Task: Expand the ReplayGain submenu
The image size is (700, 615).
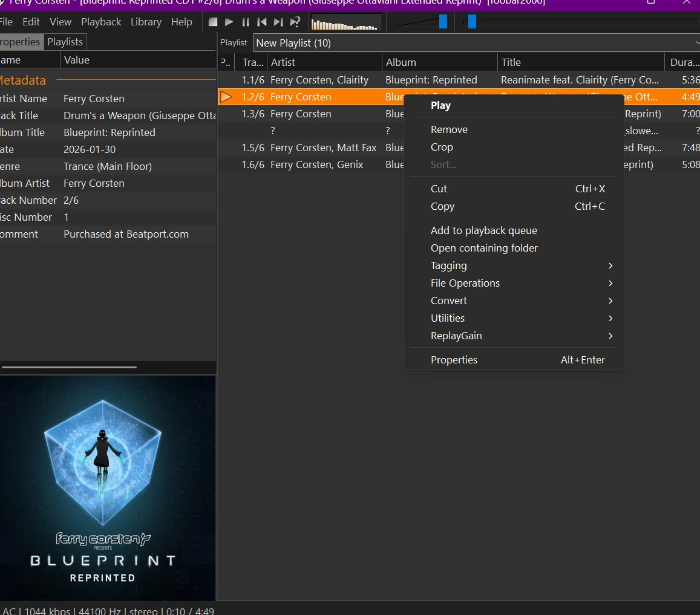Action: click(x=514, y=336)
